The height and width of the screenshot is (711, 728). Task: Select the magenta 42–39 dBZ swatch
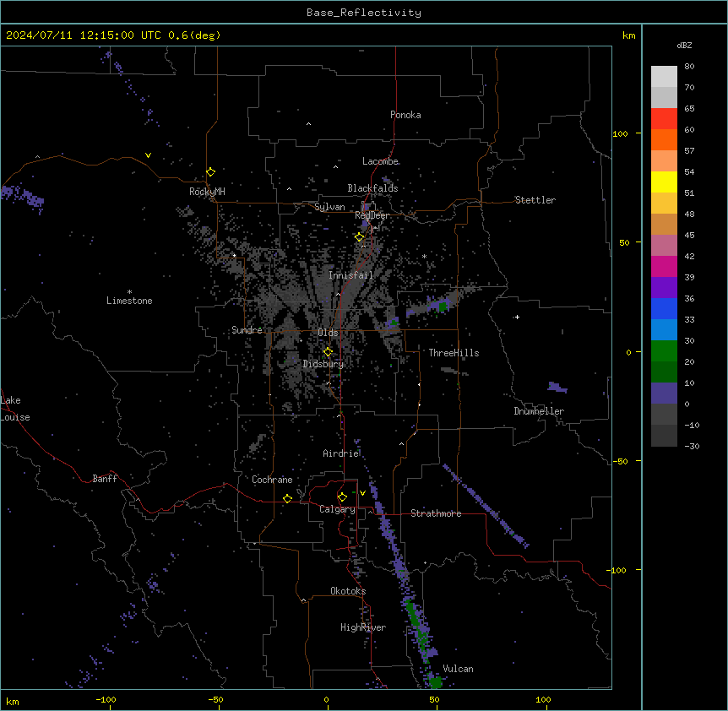(664, 266)
